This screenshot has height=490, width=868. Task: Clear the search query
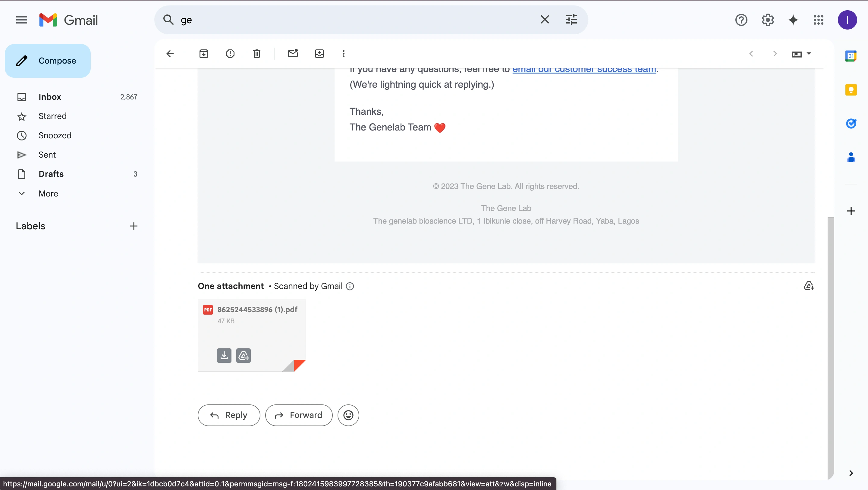(545, 19)
